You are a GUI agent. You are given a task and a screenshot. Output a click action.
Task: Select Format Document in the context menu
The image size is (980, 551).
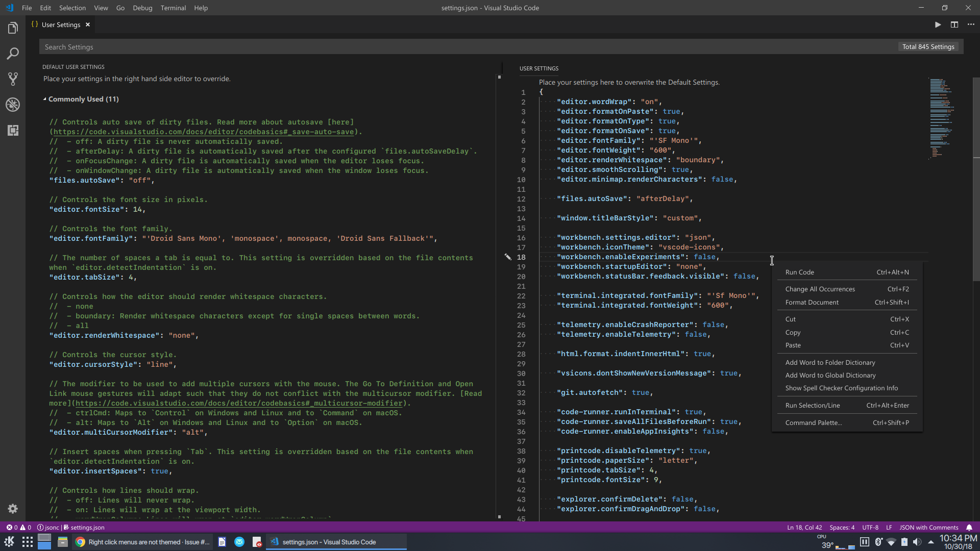812,302
